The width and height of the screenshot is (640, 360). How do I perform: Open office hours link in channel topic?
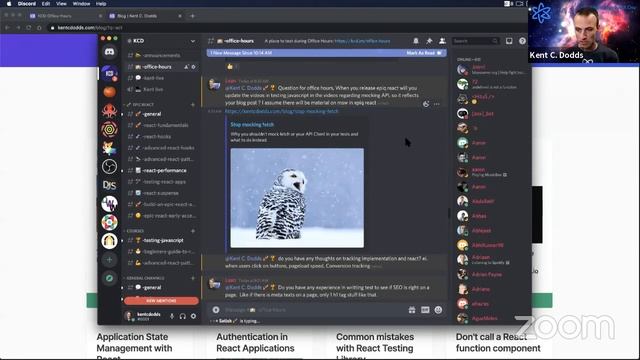tap(362, 41)
